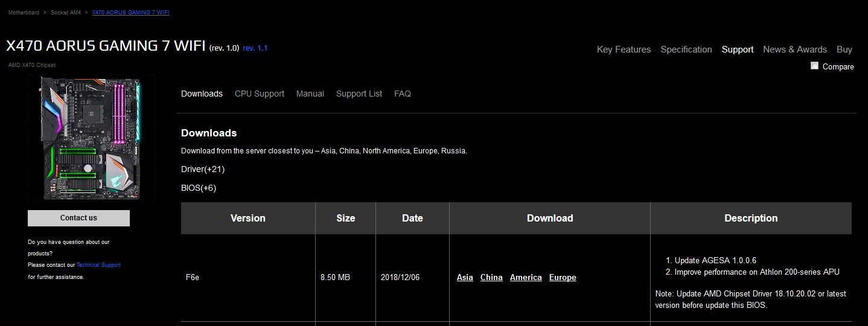
Task: Click the Motherboard breadcrumb
Action: click(x=24, y=13)
